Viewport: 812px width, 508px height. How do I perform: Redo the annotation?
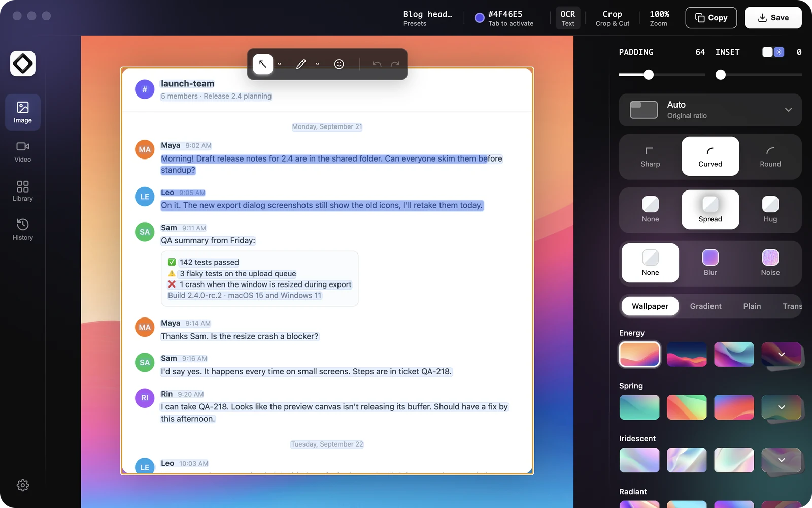pos(395,64)
